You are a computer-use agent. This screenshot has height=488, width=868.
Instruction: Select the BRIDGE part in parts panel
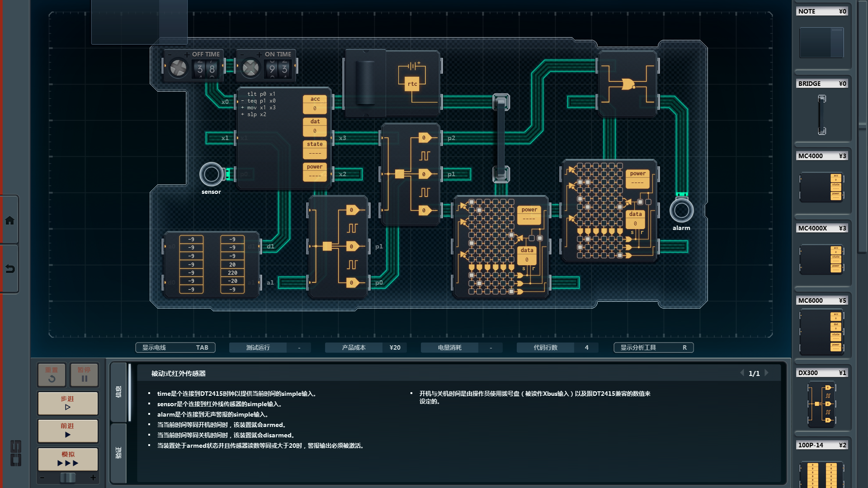(x=821, y=115)
